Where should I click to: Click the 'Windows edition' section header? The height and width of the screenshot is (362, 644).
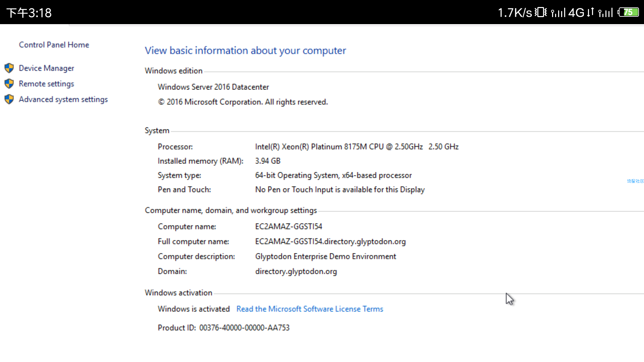pyautogui.click(x=173, y=71)
